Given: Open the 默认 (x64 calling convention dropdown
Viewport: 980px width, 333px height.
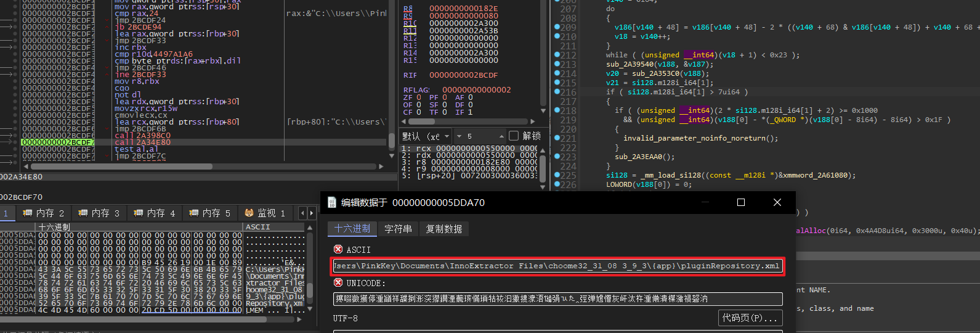Looking at the screenshot, I should [x=426, y=136].
